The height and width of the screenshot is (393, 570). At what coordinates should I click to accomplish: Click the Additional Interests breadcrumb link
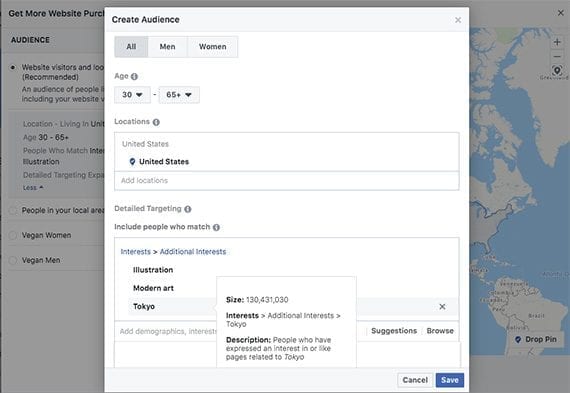(x=193, y=252)
